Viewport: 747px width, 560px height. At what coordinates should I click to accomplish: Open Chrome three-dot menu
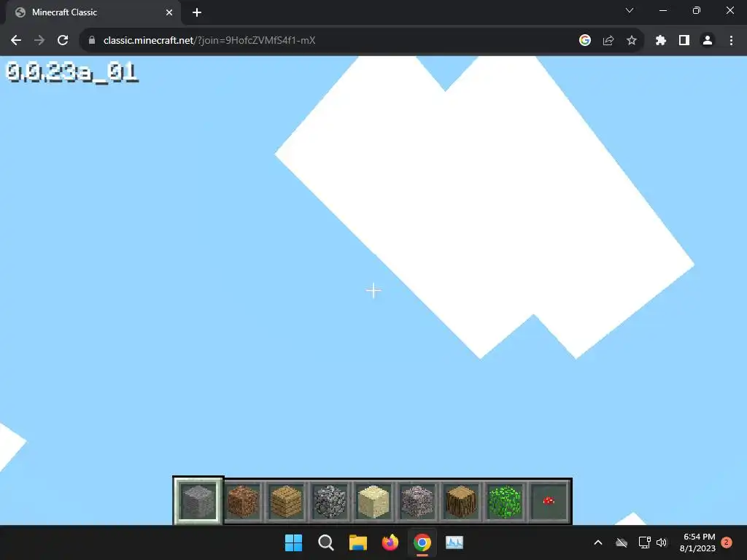(731, 41)
